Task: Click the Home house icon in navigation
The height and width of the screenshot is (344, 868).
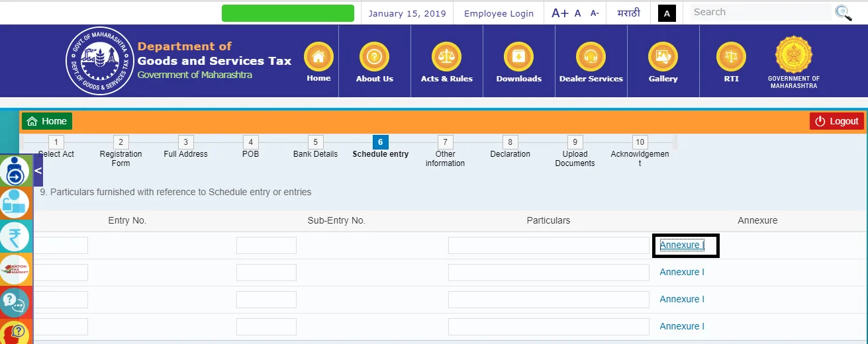Action: click(x=318, y=56)
